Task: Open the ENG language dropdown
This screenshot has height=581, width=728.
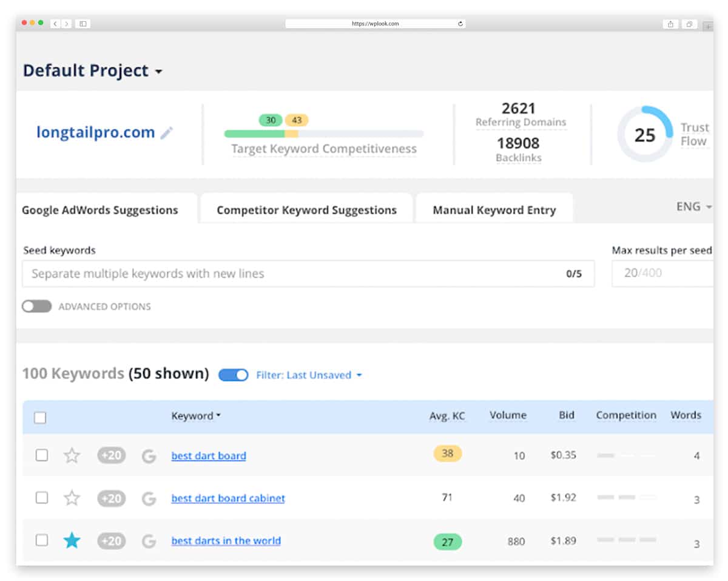Action: (694, 206)
